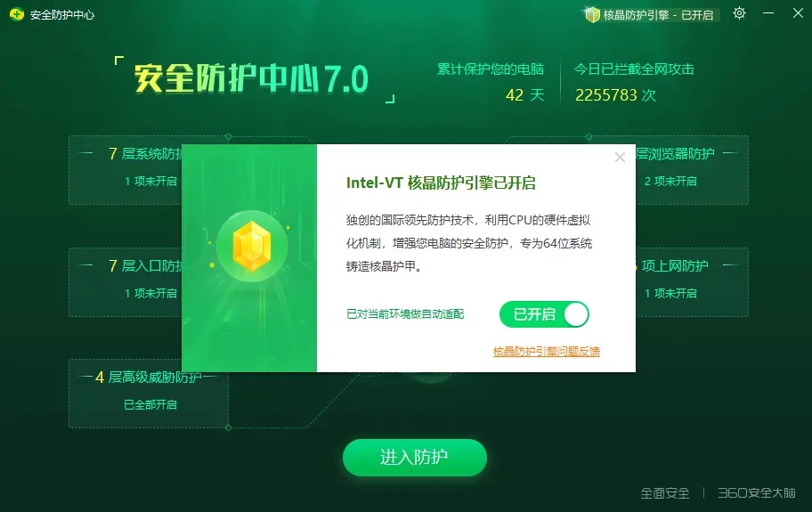The width and height of the screenshot is (812, 512).
Task: Click 已全部开启 under advanced threat protection
Action: click(x=150, y=405)
